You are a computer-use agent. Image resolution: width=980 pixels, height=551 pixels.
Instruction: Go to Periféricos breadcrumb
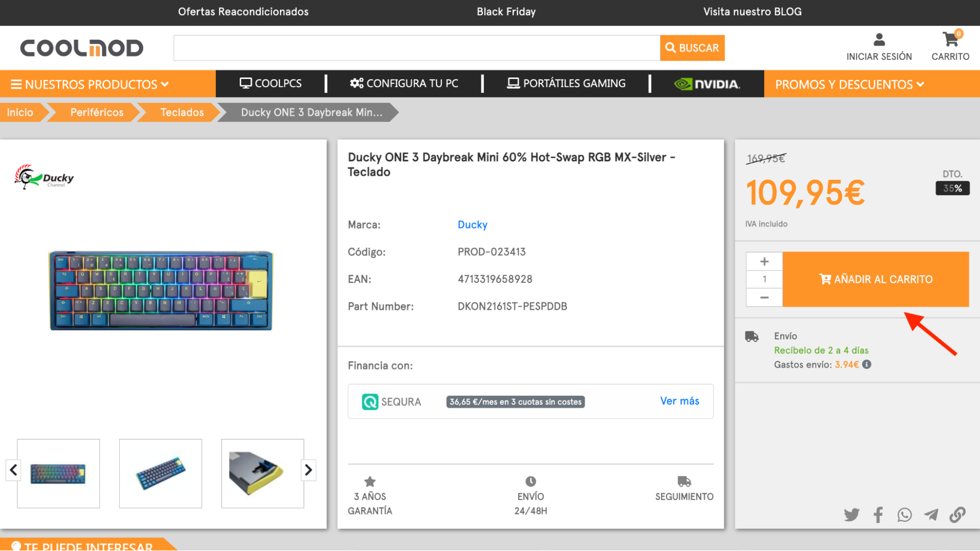[x=97, y=112]
